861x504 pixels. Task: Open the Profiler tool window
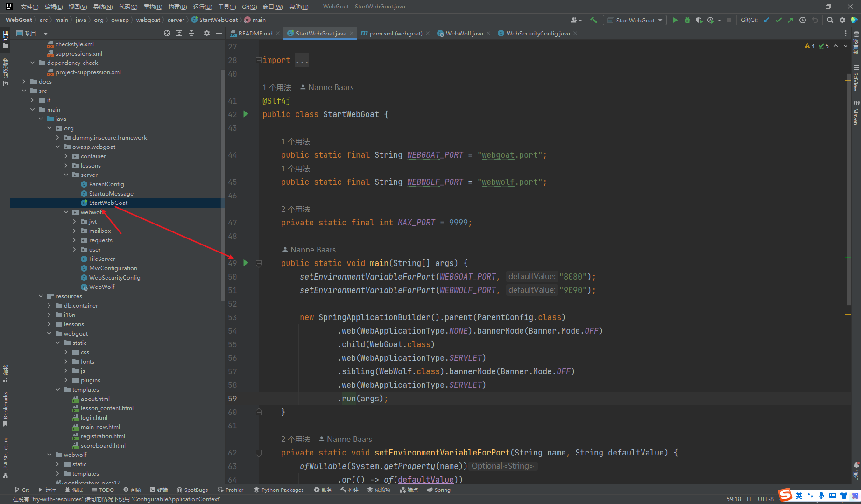click(x=231, y=490)
